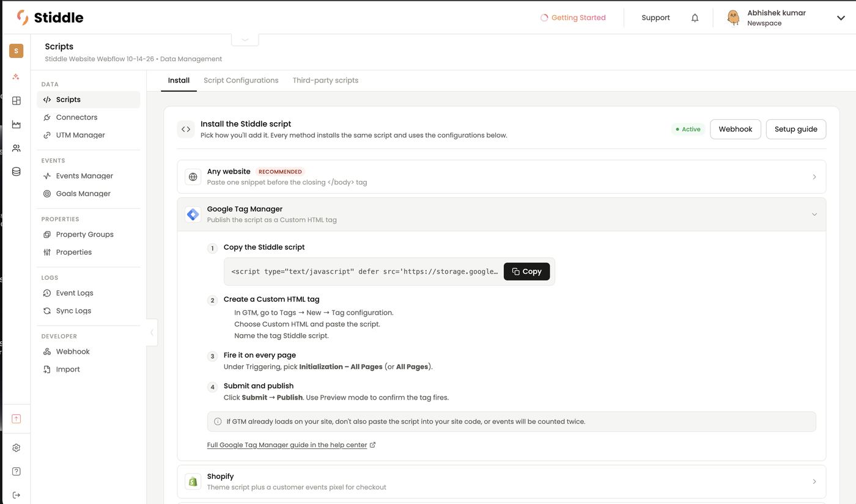Open UTM Manager in the sidebar
The image size is (856, 504).
click(x=89, y=135)
